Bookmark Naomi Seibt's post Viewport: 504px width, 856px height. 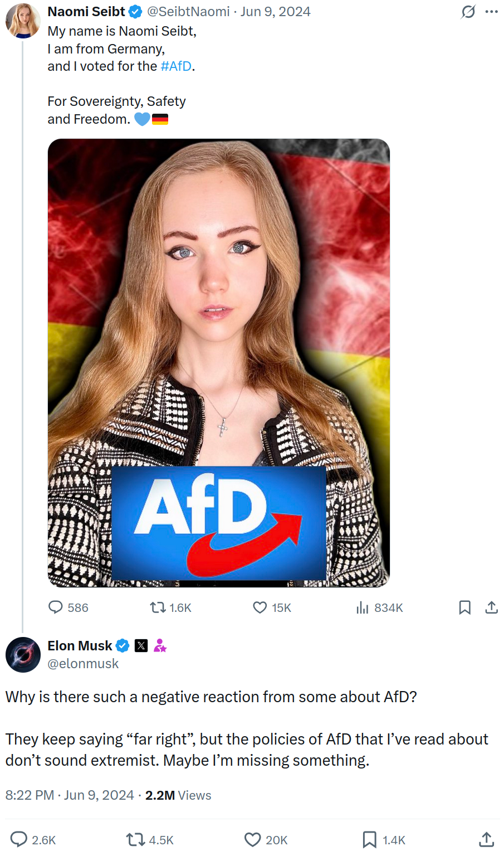[x=465, y=607]
